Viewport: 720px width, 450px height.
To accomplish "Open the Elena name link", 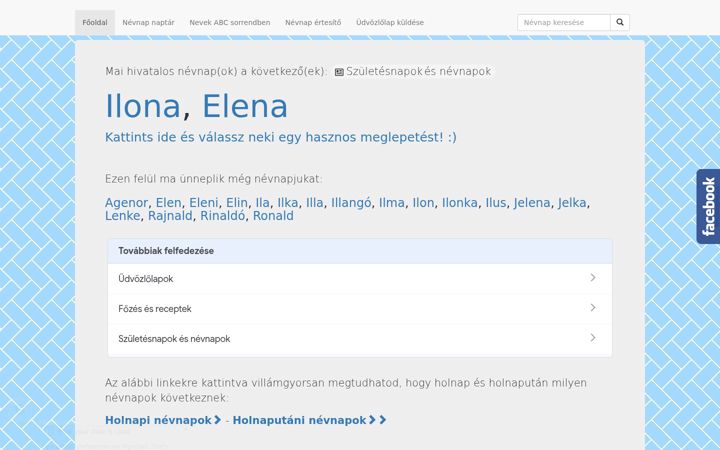I will (245, 106).
